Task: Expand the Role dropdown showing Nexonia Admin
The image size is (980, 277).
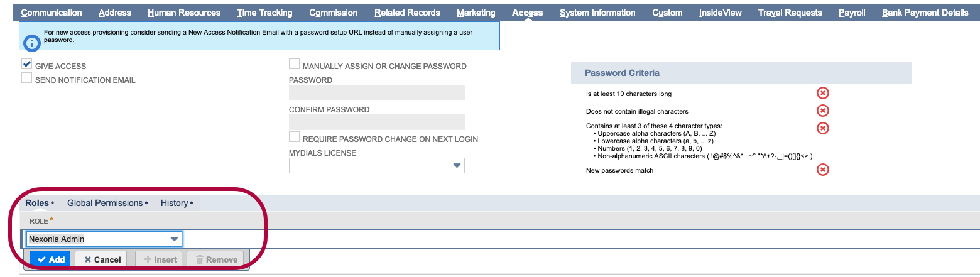Action: point(174,239)
